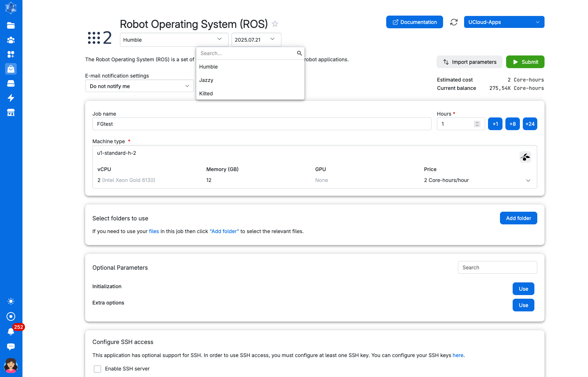The width and height of the screenshot is (588, 377).
Task: Click the 2 Core-hours/hour price
Action: [446, 180]
